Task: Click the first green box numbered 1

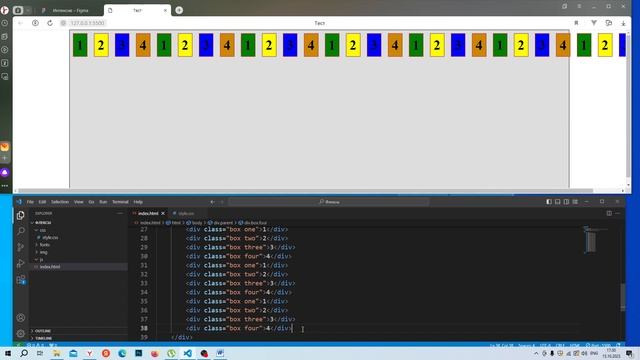Action: coord(80,44)
